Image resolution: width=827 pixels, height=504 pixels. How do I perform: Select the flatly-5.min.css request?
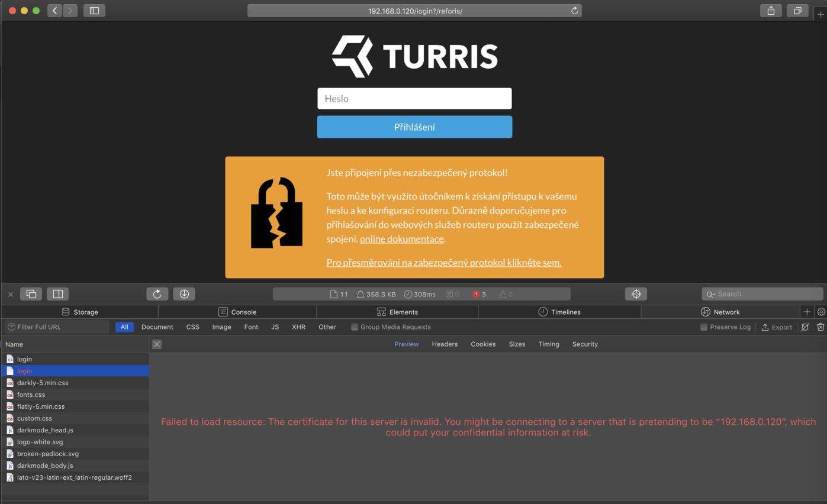click(x=75, y=406)
